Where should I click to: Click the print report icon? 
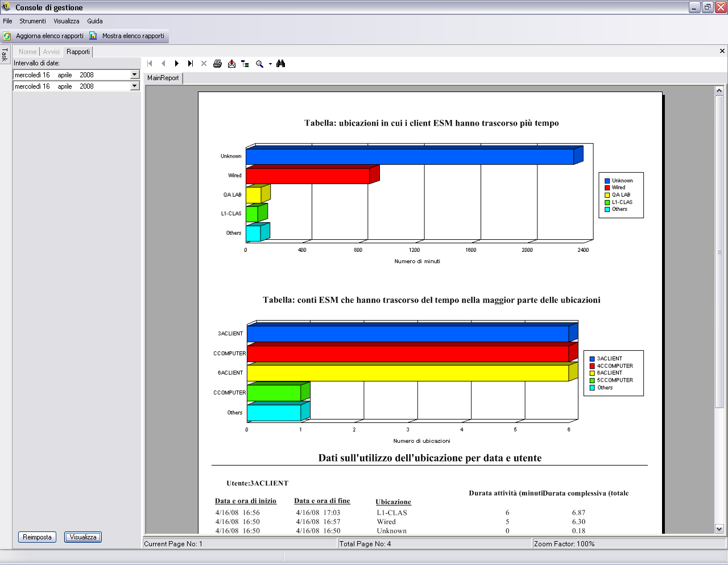pyautogui.click(x=217, y=64)
